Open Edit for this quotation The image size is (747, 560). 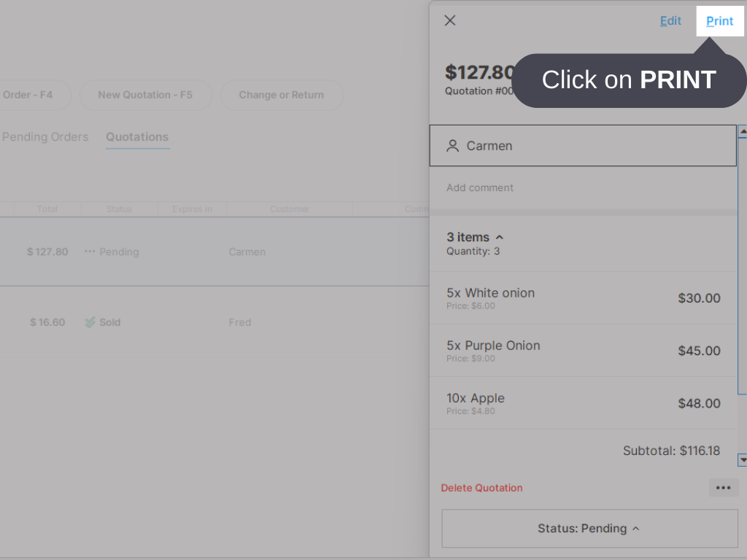coord(670,21)
